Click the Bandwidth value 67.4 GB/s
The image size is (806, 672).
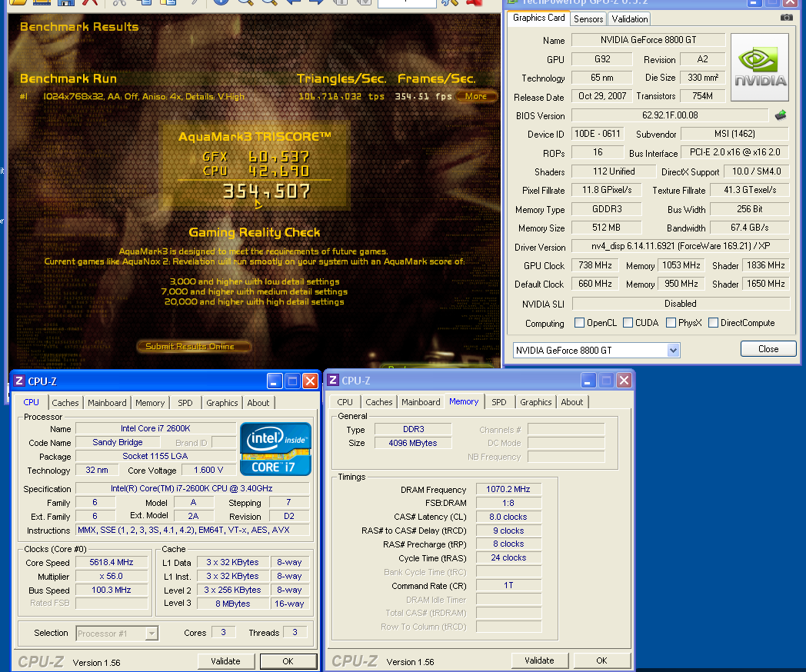[x=750, y=227]
